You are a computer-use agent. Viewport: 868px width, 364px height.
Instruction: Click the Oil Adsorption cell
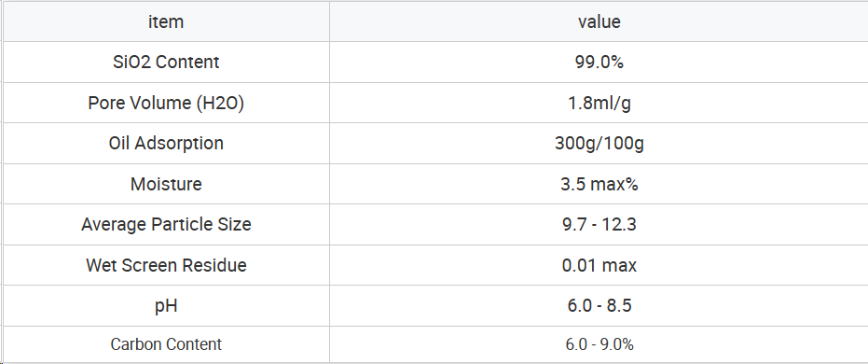click(166, 143)
